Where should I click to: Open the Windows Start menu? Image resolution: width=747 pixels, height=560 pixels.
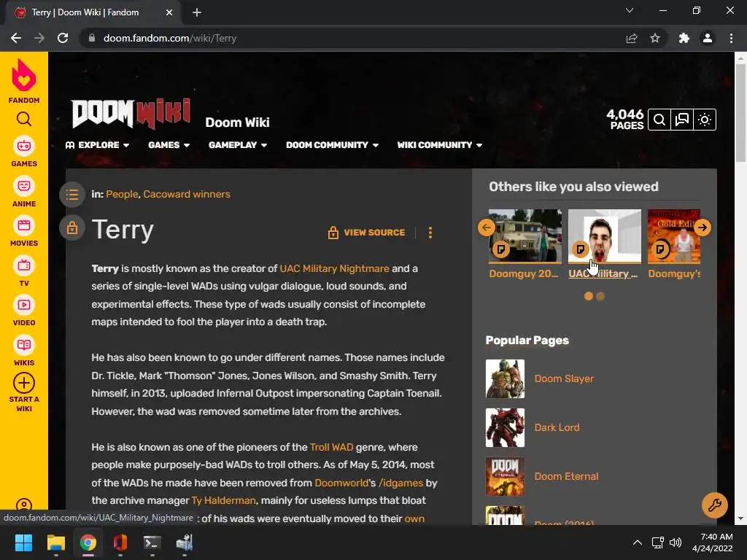pos(23,542)
